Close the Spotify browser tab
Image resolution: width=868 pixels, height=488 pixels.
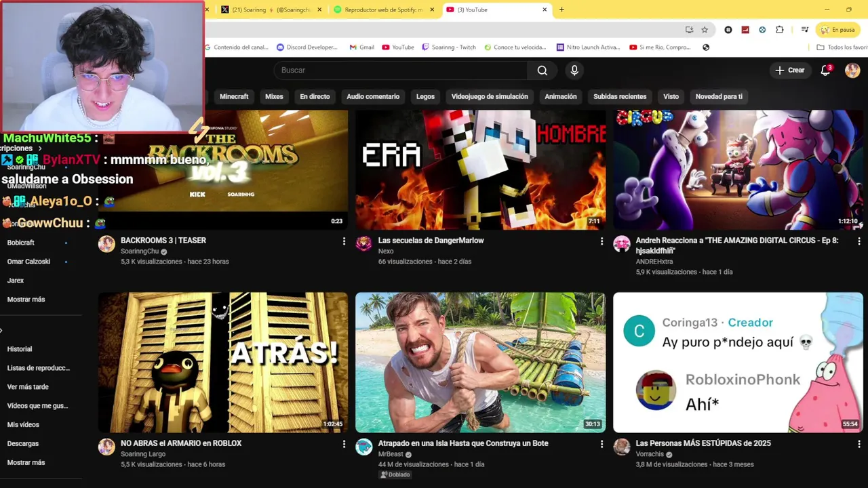[432, 9]
